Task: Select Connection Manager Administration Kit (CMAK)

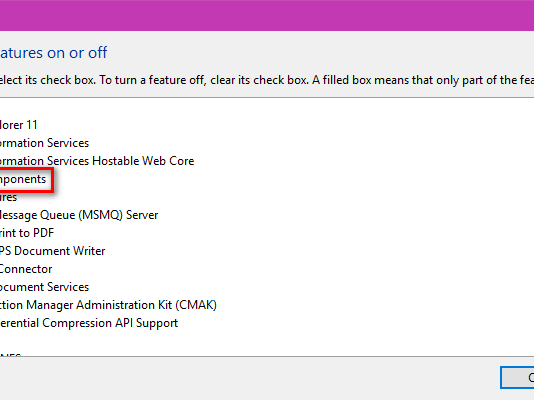Action: click(108, 305)
